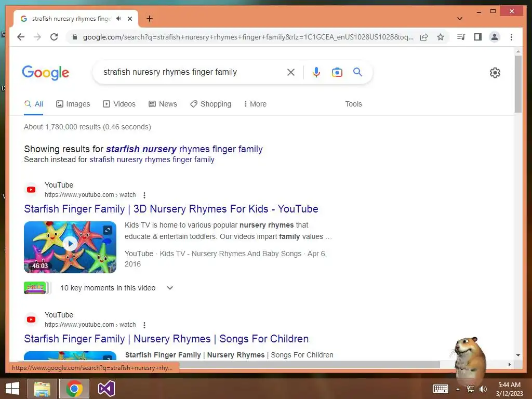Clear the search query text
Viewport: 532px width, 399px height.
[291, 72]
